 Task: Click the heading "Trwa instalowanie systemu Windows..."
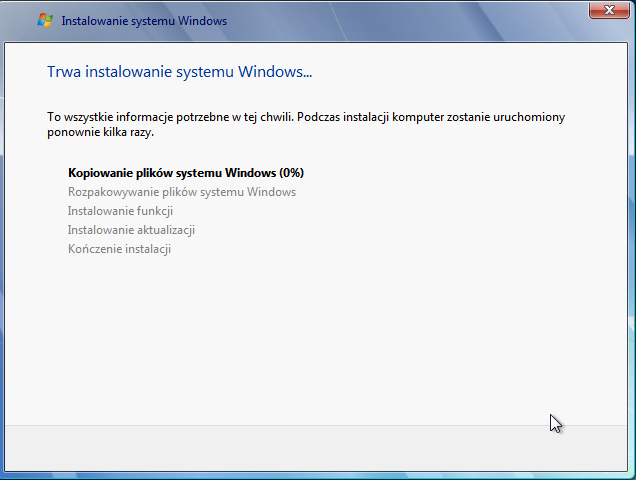point(180,72)
